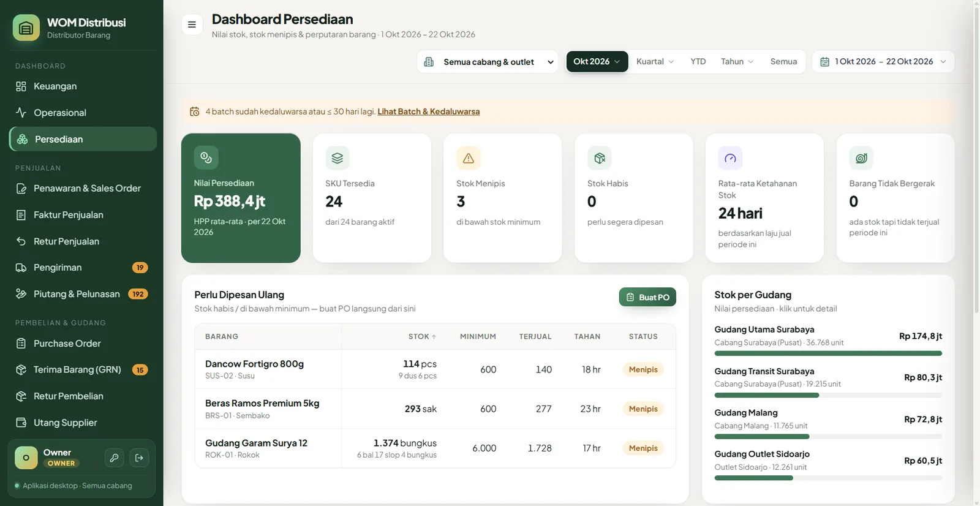Toggle the sidebar with the hamburger icon
The height and width of the screenshot is (506, 980).
[192, 25]
